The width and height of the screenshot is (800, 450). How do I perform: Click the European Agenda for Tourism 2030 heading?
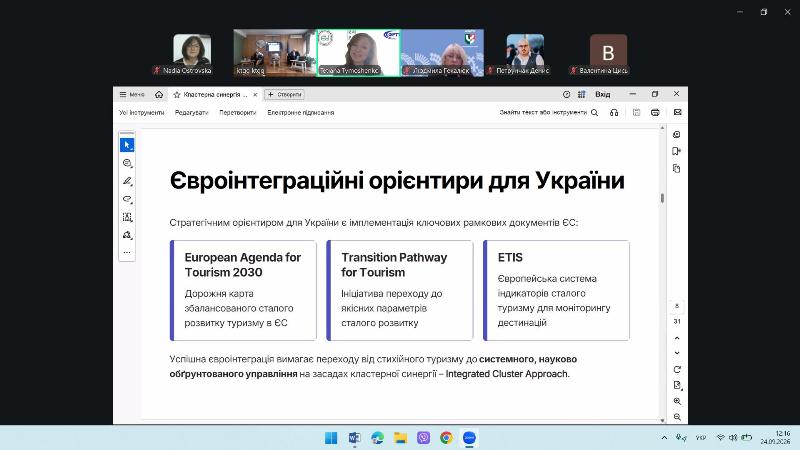point(242,265)
